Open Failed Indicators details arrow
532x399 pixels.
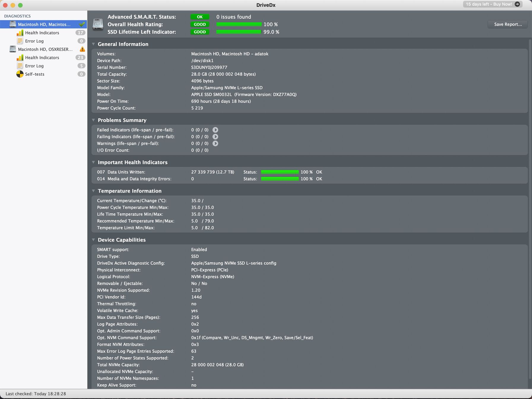click(x=215, y=130)
